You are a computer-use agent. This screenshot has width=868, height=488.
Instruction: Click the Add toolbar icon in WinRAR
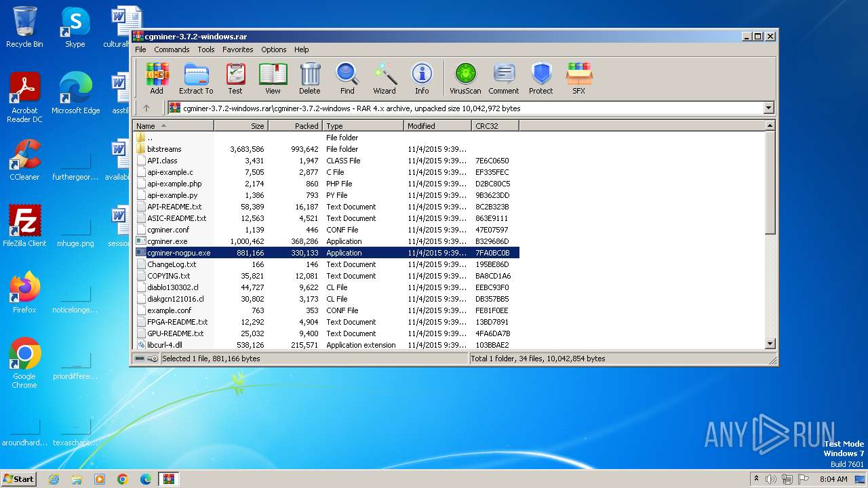pos(157,78)
